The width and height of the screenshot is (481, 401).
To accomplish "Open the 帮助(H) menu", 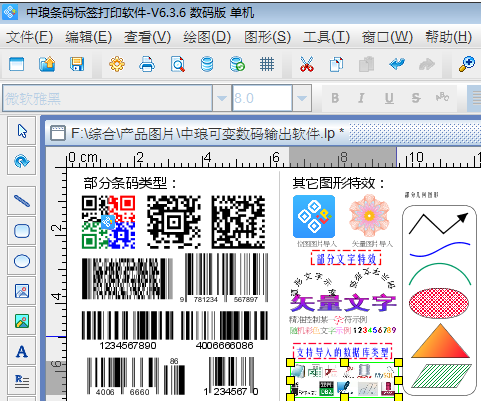I will pos(449,37).
